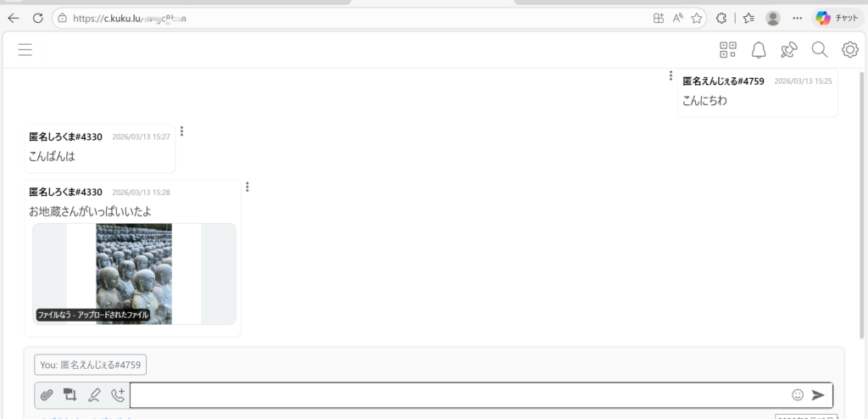
Task: Click the You: 匿名えんじぇる#4759 name button
Action: (90, 365)
